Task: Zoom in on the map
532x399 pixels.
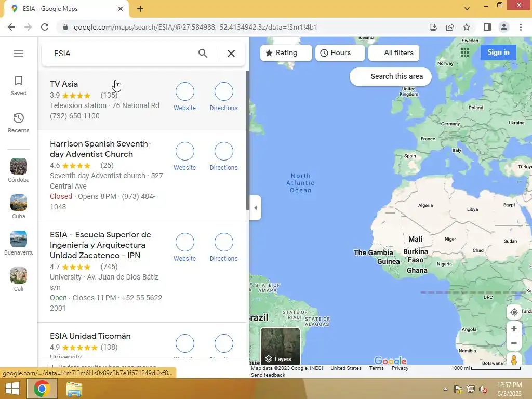Action: click(x=514, y=329)
